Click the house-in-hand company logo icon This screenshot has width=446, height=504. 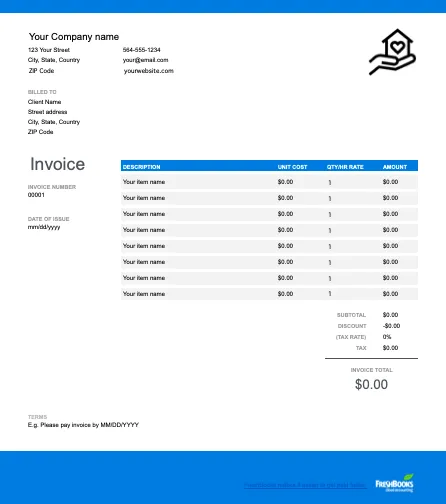click(x=392, y=52)
